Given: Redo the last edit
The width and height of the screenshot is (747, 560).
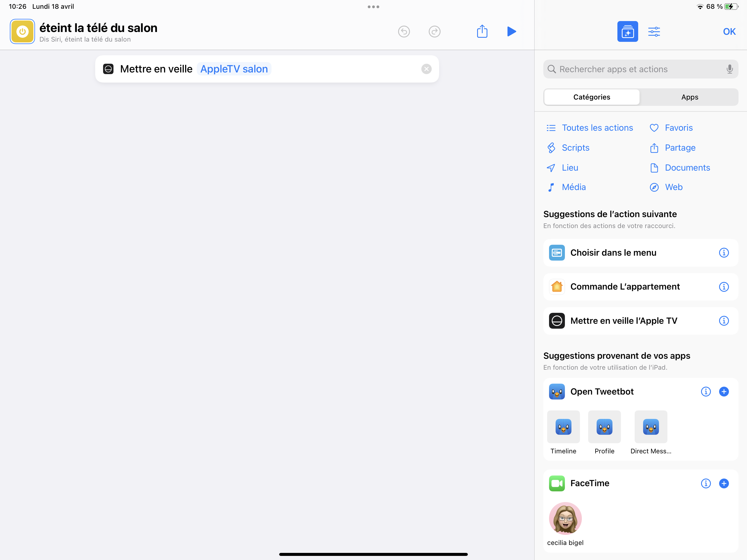Looking at the screenshot, I should 435,31.
